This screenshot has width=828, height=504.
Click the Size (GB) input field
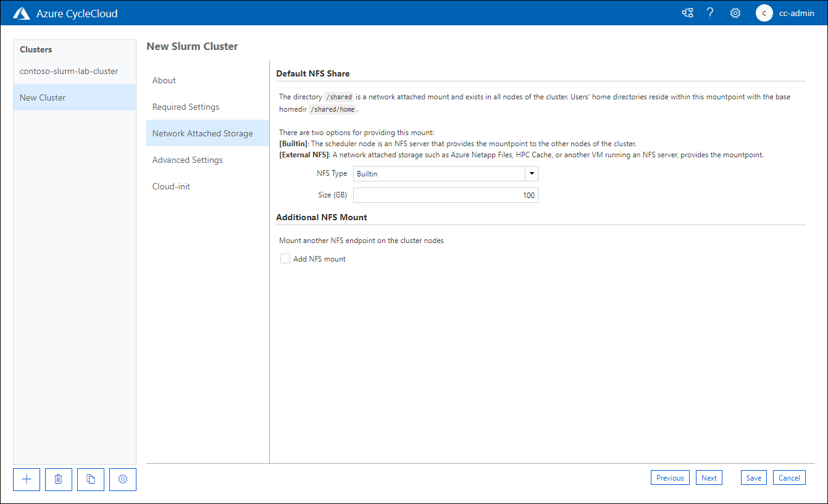pos(445,195)
